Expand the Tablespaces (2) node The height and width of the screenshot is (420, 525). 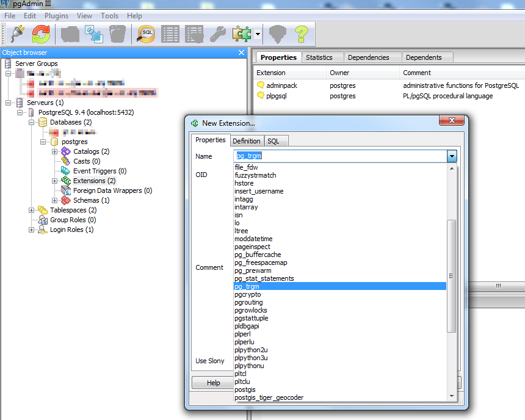pos(32,211)
